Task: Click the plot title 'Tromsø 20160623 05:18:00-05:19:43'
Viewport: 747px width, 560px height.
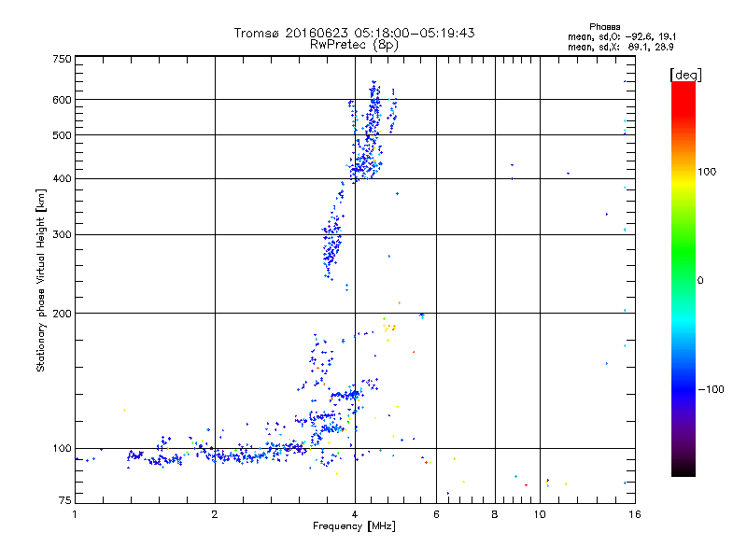Action: coord(354,33)
